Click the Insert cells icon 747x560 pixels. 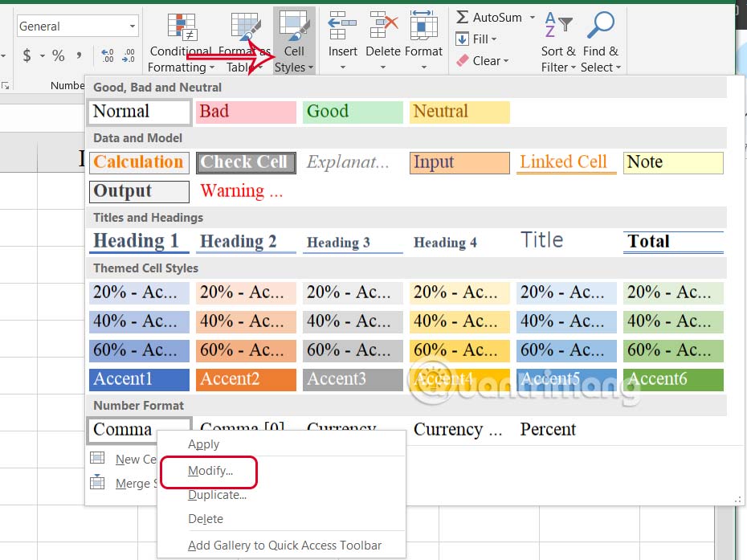343,26
